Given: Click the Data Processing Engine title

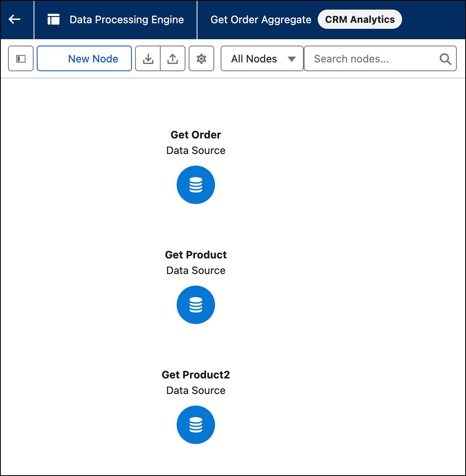Looking at the screenshot, I should click(127, 20).
